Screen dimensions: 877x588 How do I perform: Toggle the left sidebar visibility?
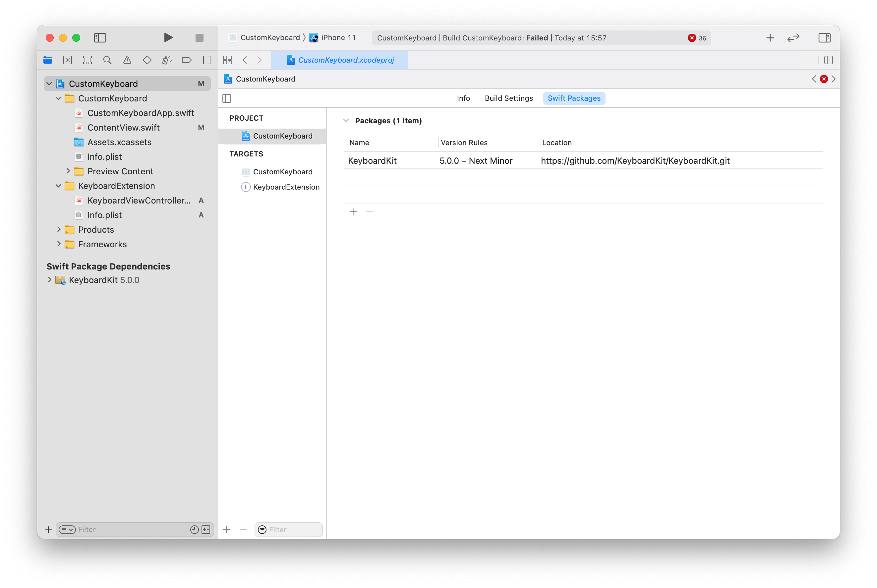[x=100, y=37]
